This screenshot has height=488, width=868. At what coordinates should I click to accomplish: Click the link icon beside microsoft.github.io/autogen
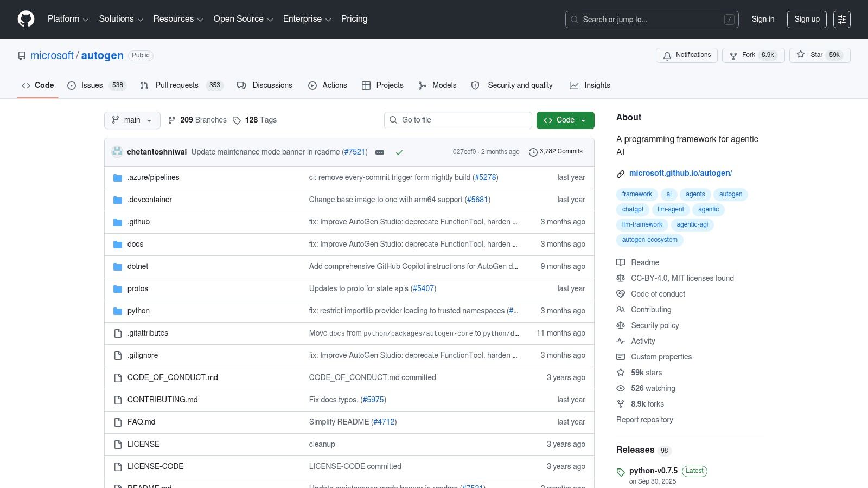point(621,174)
